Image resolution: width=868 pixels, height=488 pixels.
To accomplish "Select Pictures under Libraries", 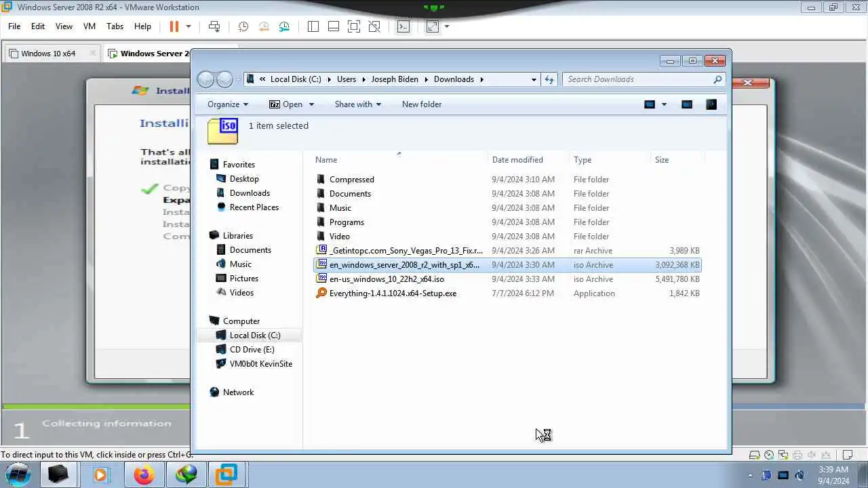I will (243, 279).
